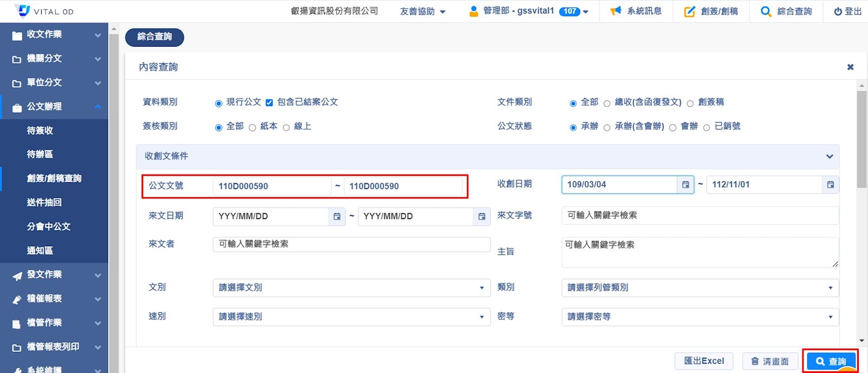
Task: Click the 登出 power icon
Action: coord(838,11)
